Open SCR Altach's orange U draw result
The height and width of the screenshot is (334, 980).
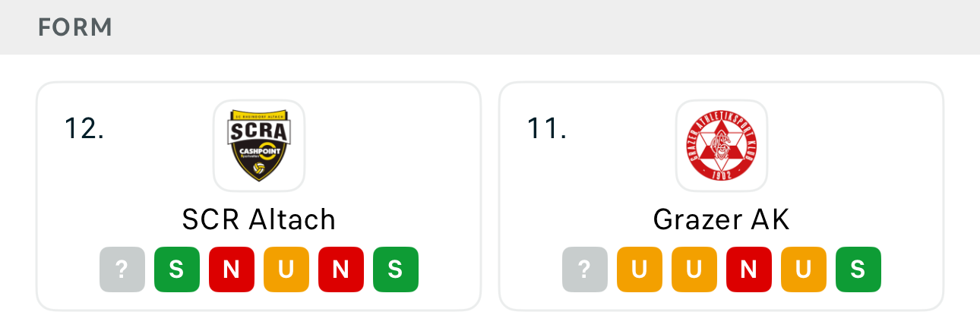click(286, 269)
